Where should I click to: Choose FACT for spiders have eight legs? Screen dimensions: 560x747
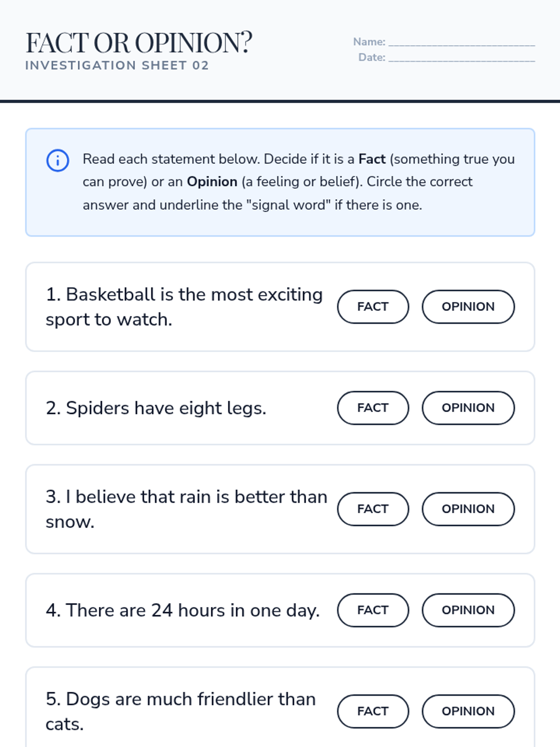373,408
